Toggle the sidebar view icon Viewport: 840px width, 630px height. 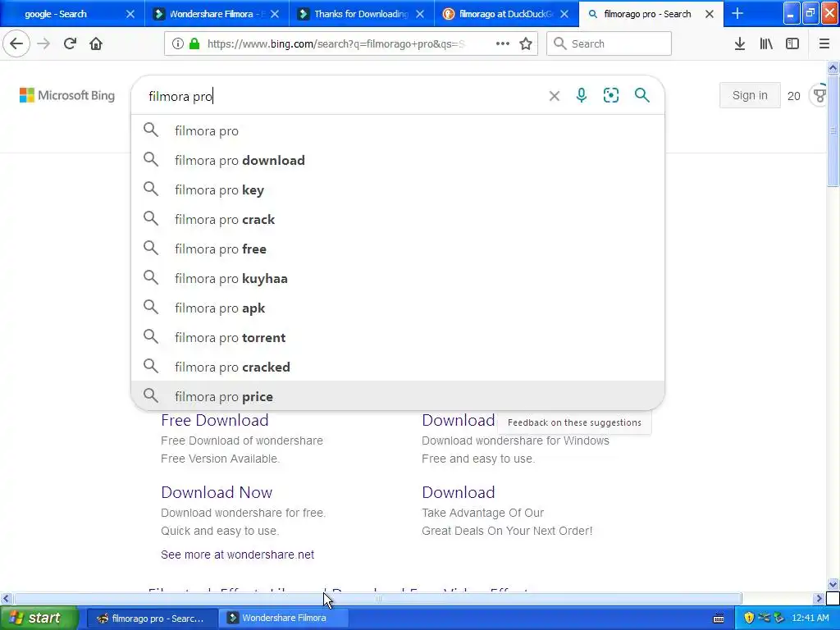[792, 44]
